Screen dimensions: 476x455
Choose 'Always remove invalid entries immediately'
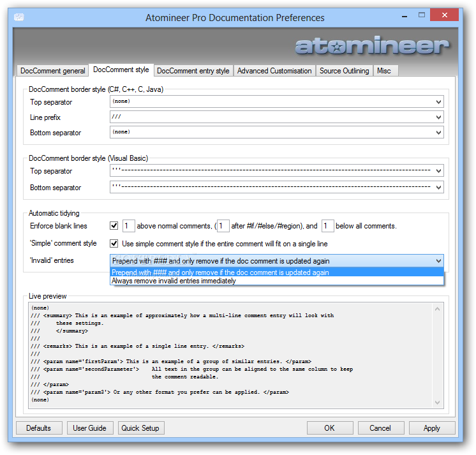click(276, 281)
